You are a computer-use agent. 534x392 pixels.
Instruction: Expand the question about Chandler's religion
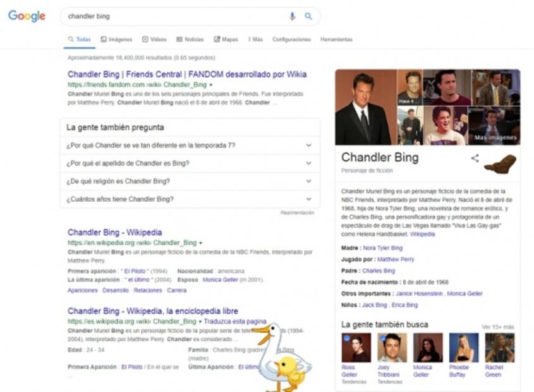pos(190,181)
